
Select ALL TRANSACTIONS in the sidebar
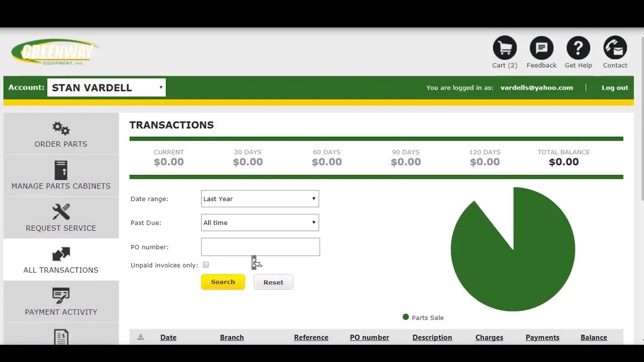pos(61,270)
